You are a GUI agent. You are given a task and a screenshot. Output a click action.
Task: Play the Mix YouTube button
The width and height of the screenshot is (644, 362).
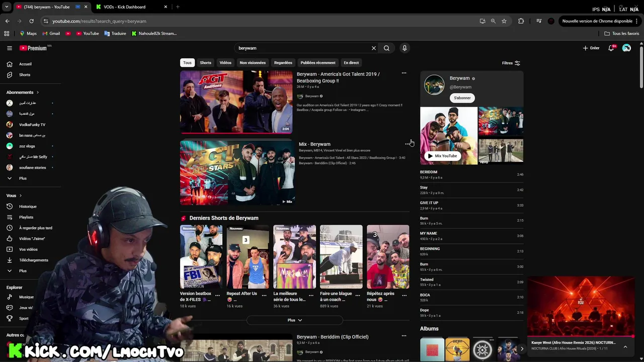(442, 156)
